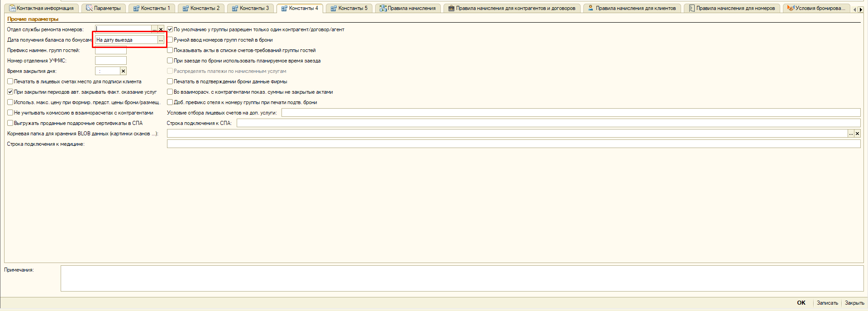Image resolution: width=868 pixels, height=311 pixels.
Task: Toggle 'По умолчанию у группы разрешен только один контрагент'
Action: (x=170, y=29)
